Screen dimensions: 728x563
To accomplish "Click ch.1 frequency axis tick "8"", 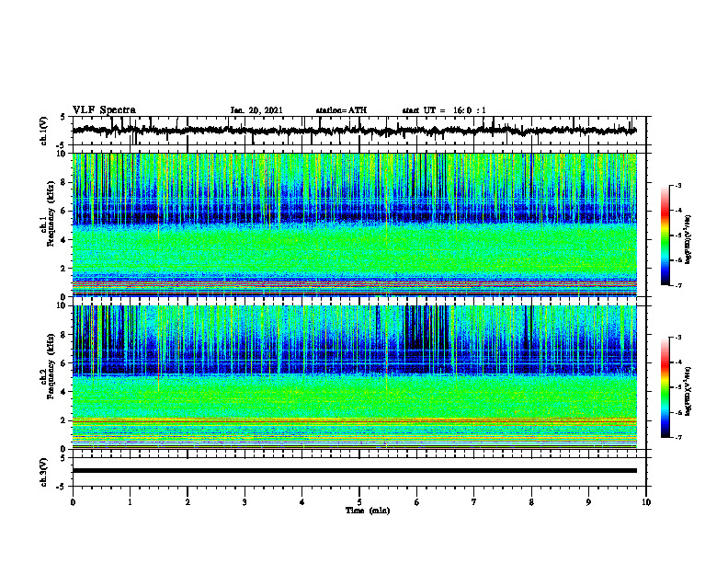I will coord(64,182).
